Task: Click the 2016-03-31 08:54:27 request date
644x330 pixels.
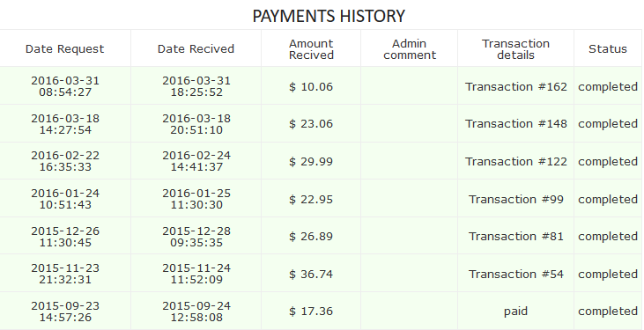Action: pyautogui.click(x=65, y=86)
